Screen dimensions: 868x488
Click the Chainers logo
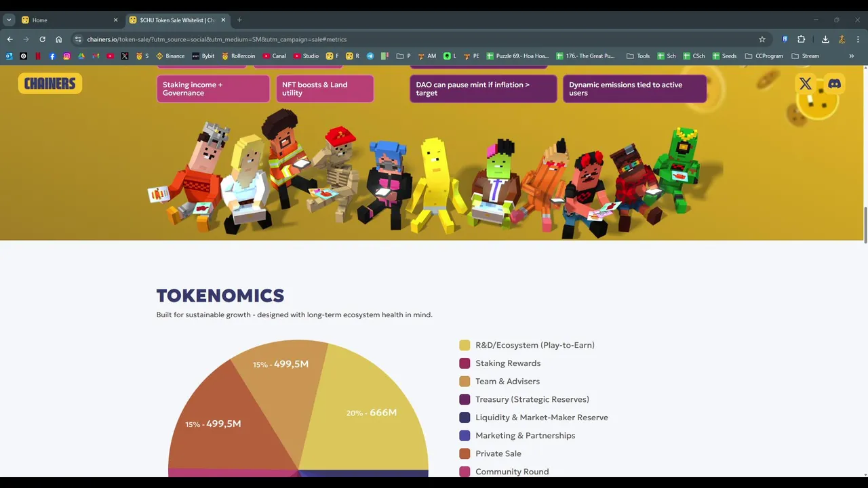(50, 83)
